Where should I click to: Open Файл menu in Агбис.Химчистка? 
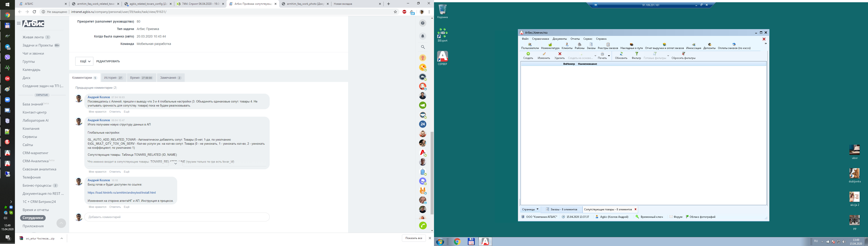tap(525, 39)
